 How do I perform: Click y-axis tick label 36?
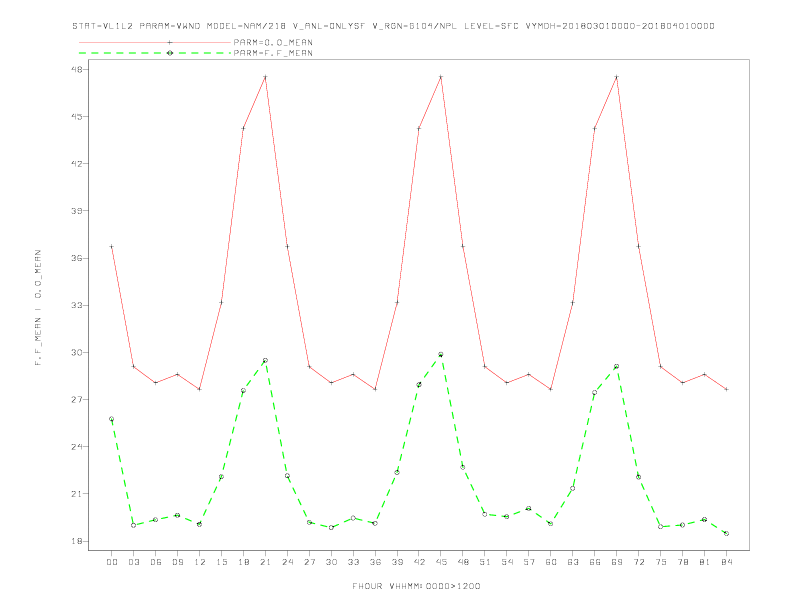pos(77,258)
